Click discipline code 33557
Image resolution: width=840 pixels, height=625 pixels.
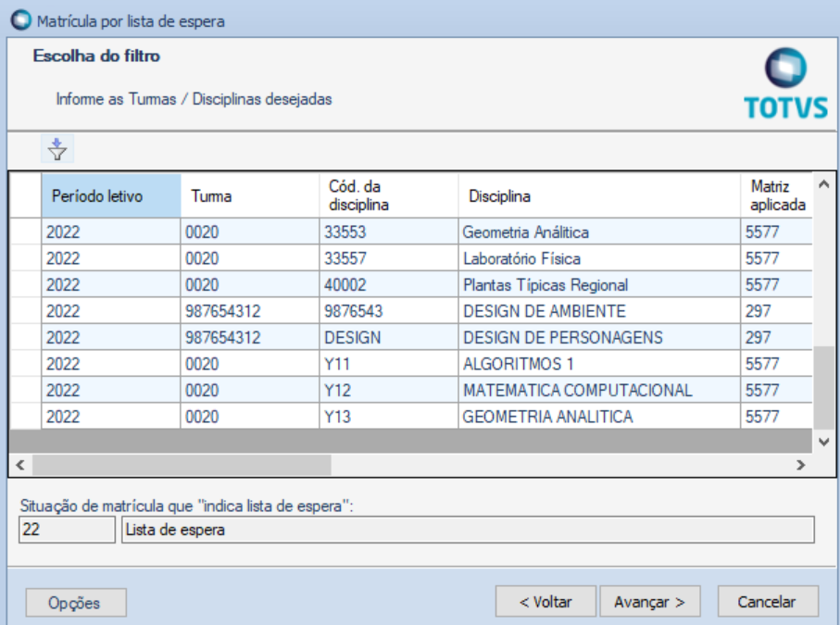pyautogui.click(x=388, y=258)
